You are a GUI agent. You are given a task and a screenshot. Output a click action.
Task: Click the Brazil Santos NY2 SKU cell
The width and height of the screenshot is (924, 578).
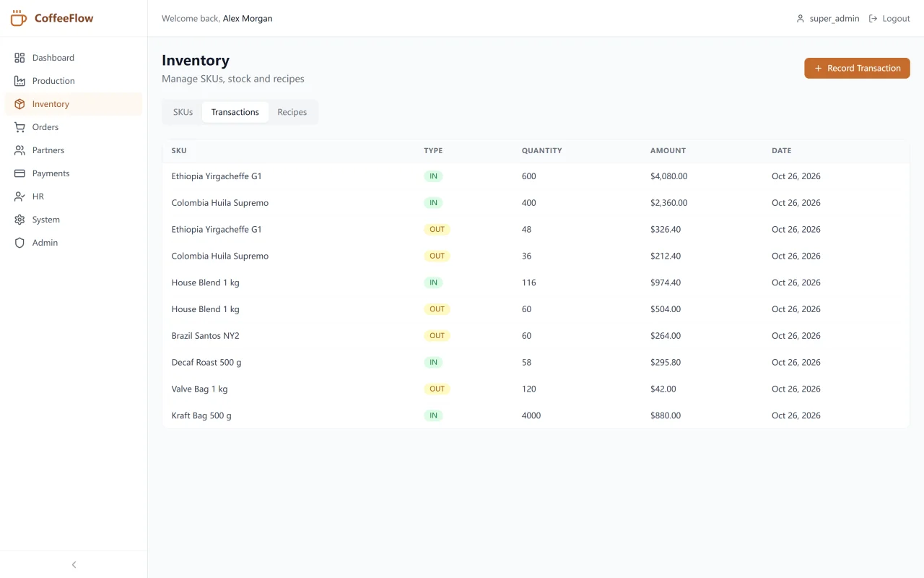pos(205,336)
